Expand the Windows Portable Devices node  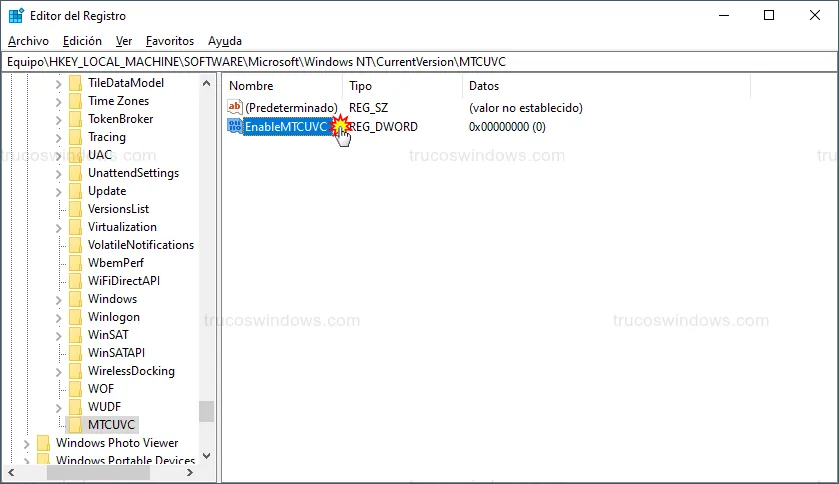point(27,461)
